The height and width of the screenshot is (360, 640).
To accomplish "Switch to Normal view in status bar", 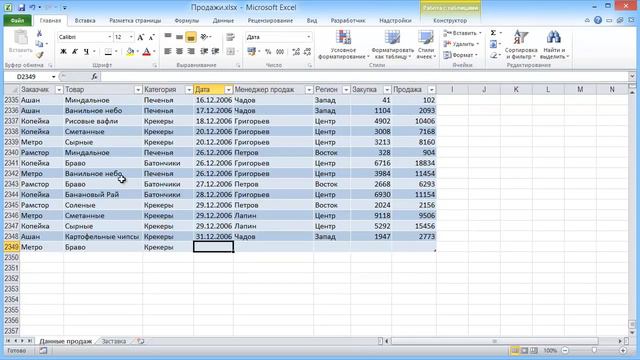I will pos(516,351).
